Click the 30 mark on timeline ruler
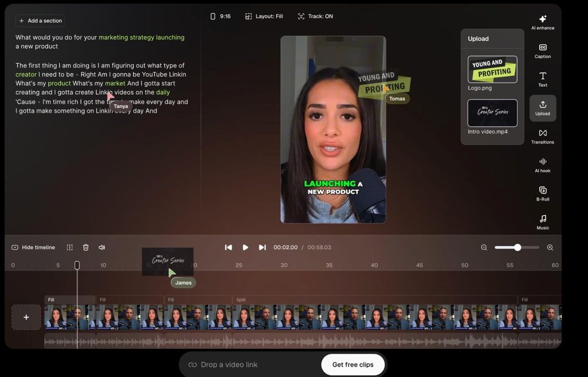This screenshot has height=377, width=588. 284,265
